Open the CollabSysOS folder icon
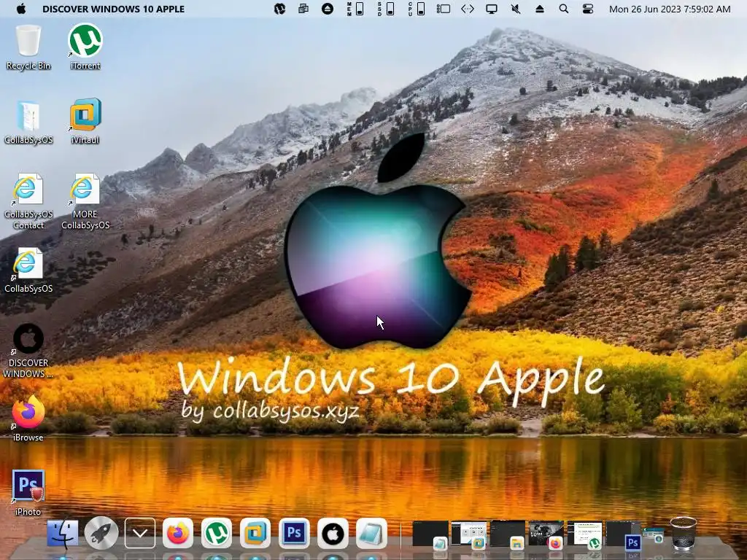Image resolution: width=747 pixels, height=560 pixels. tap(28, 122)
